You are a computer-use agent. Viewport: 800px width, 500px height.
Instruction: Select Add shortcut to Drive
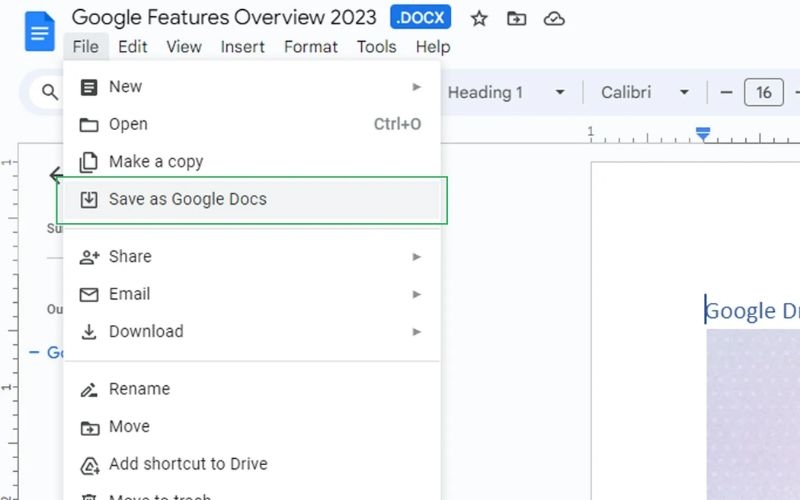point(252,464)
